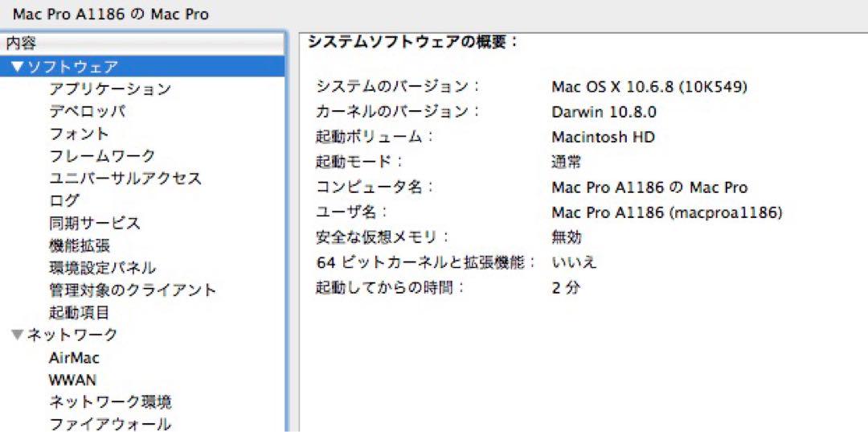Image resolution: width=868 pixels, height=432 pixels.
Task: Open ネットワーク環境 in the sidebar
Action: tap(110, 402)
